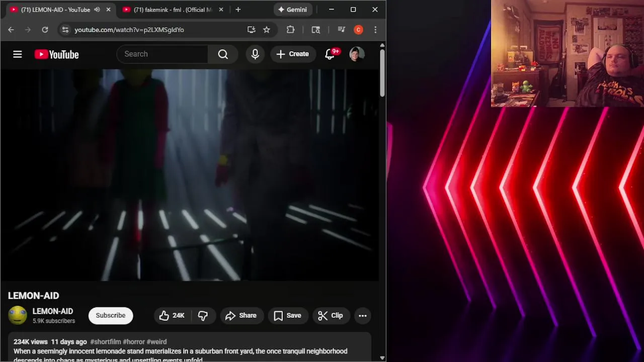
Task: Open the notifications bell
Action: pos(330,54)
